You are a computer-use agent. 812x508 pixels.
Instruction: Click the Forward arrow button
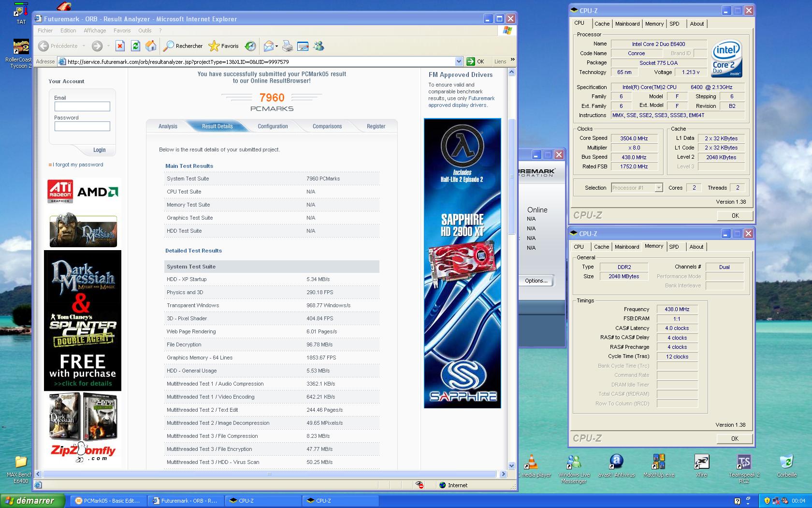pyautogui.click(x=97, y=46)
